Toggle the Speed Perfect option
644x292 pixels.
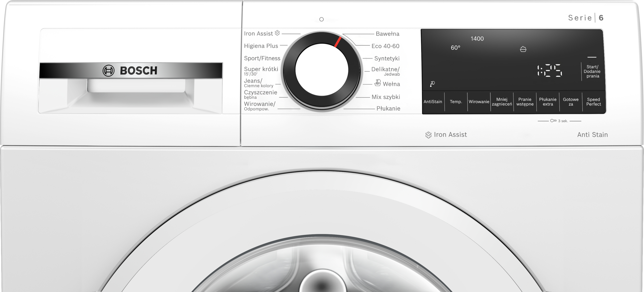tap(594, 102)
